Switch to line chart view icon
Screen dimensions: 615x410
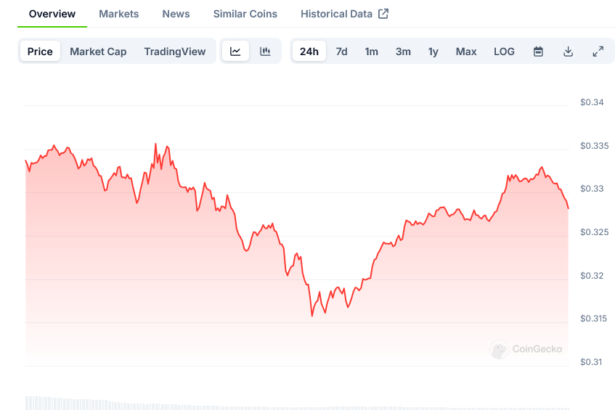point(235,51)
